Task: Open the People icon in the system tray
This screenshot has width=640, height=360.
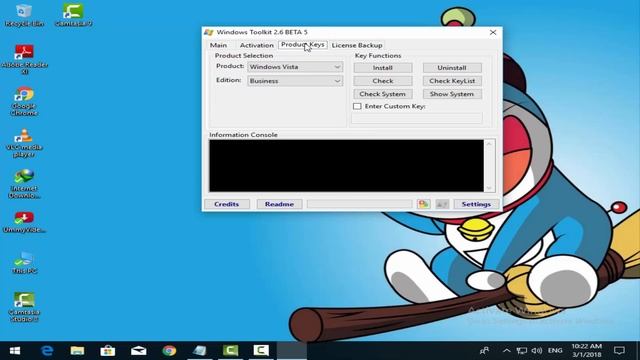Action: pyautogui.click(x=484, y=351)
